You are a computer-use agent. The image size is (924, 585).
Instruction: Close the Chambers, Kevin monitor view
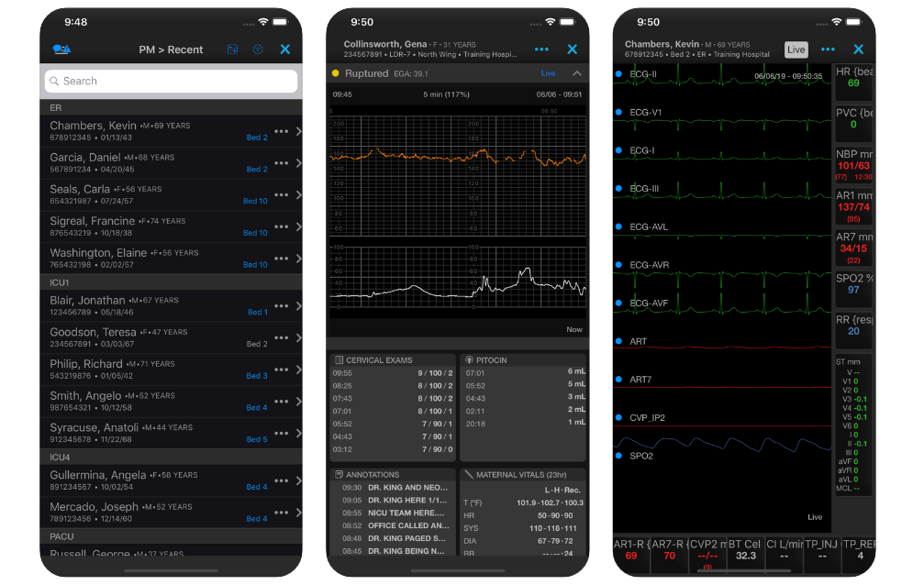pyautogui.click(x=859, y=50)
